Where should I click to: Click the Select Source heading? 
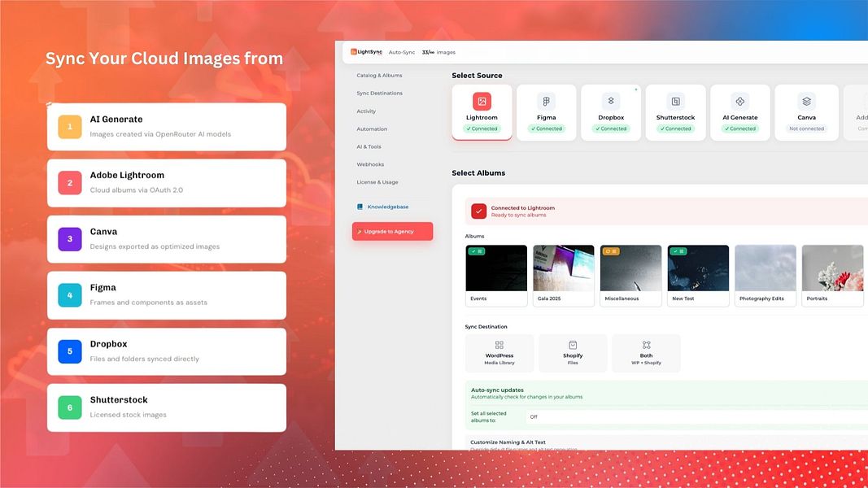478,76
